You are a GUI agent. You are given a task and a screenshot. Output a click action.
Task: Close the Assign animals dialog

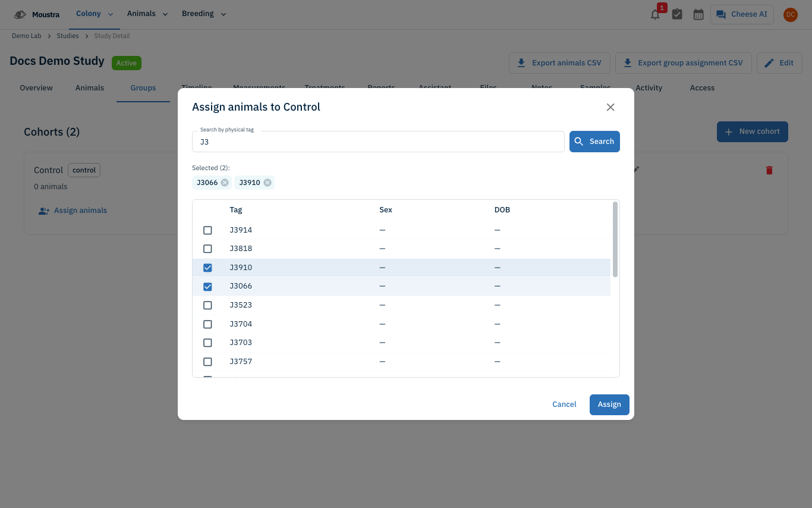point(610,107)
